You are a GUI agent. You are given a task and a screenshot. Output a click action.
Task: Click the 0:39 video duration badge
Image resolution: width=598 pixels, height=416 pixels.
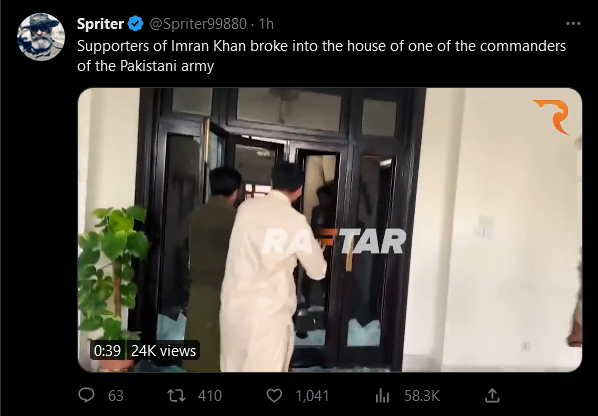[x=108, y=350]
